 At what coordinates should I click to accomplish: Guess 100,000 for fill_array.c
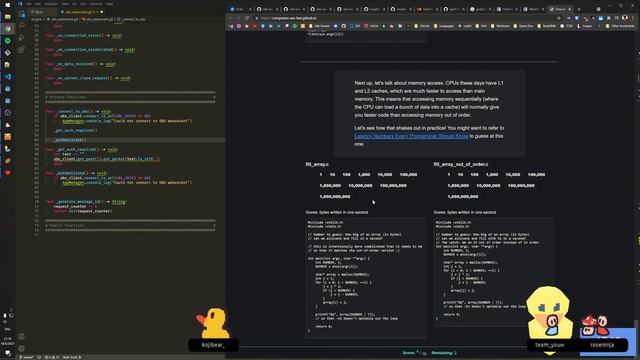click(408, 174)
